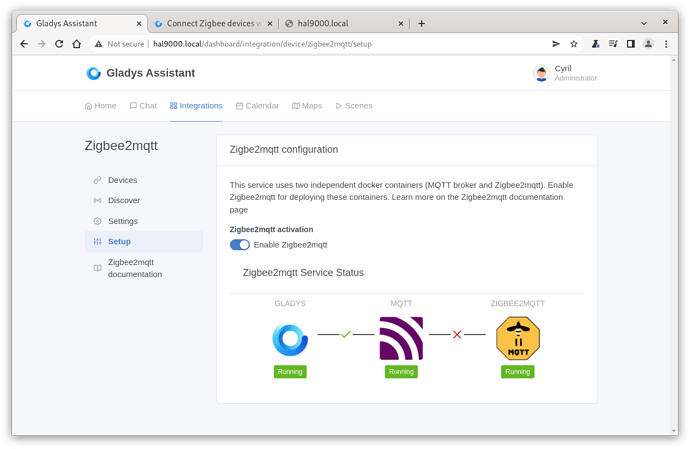The image size is (690, 449).
Task: Click Running badge under Zigbee2mqtt
Action: coord(518,372)
